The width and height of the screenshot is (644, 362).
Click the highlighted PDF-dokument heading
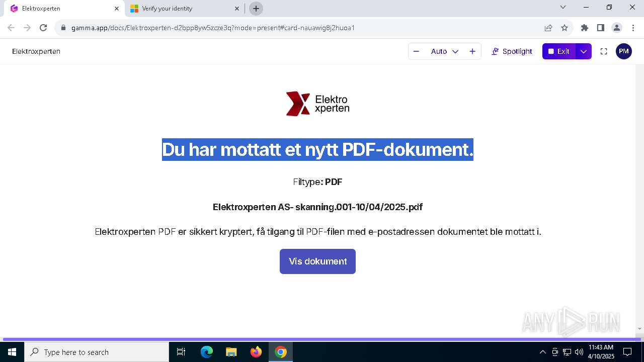click(317, 149)
